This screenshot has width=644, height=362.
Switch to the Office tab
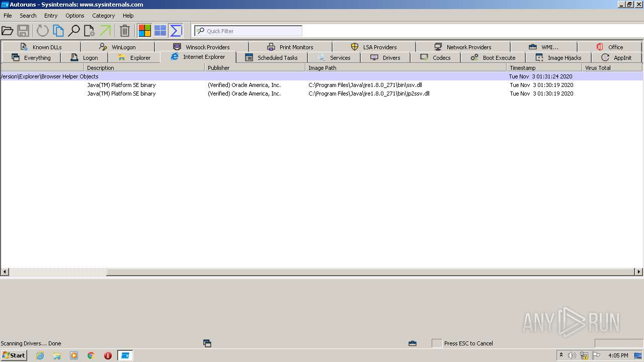[610, 47]
